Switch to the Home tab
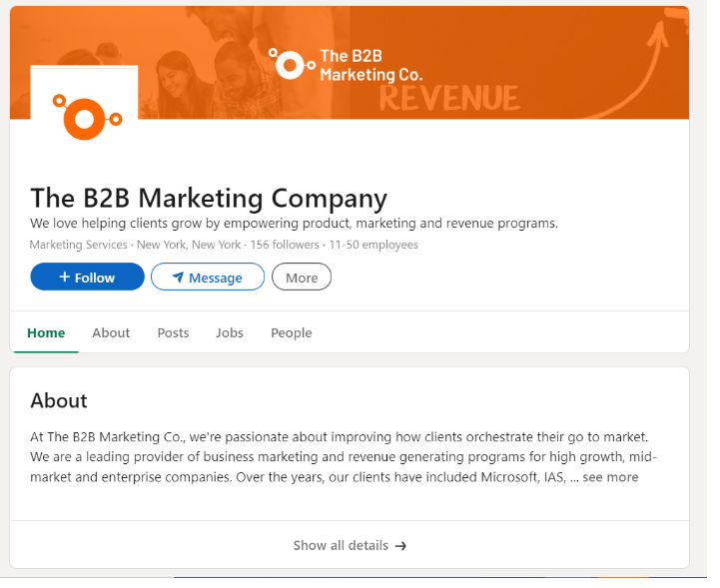 coord(46,332)
